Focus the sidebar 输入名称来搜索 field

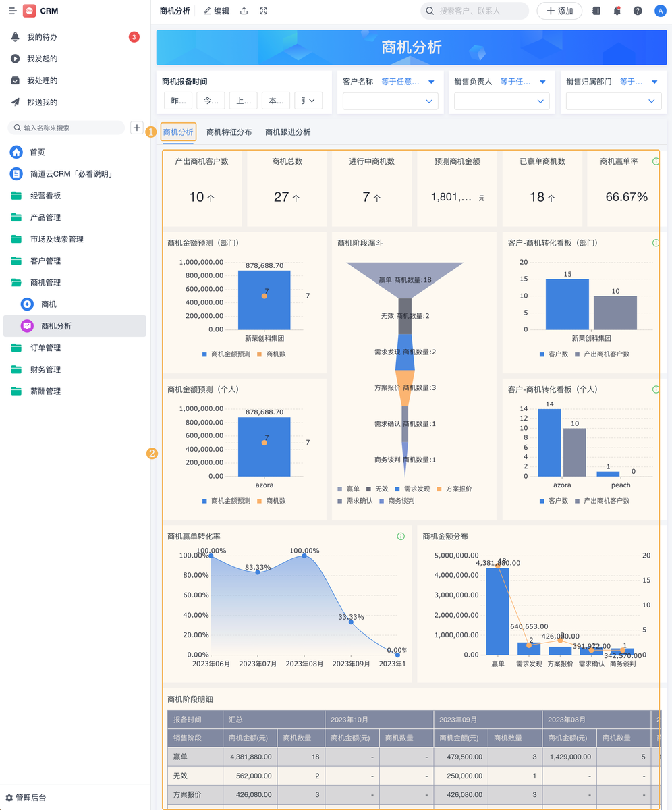tap(66, 128)
